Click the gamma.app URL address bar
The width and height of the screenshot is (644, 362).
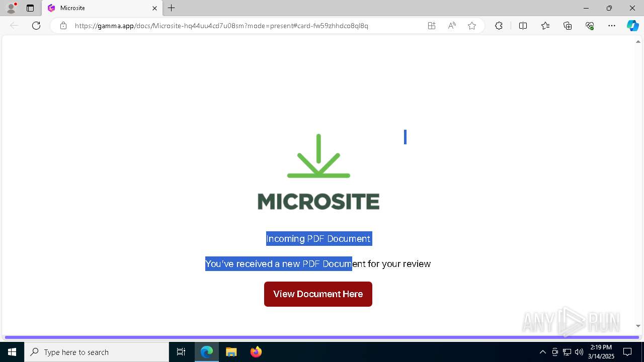tap(221, 26)
